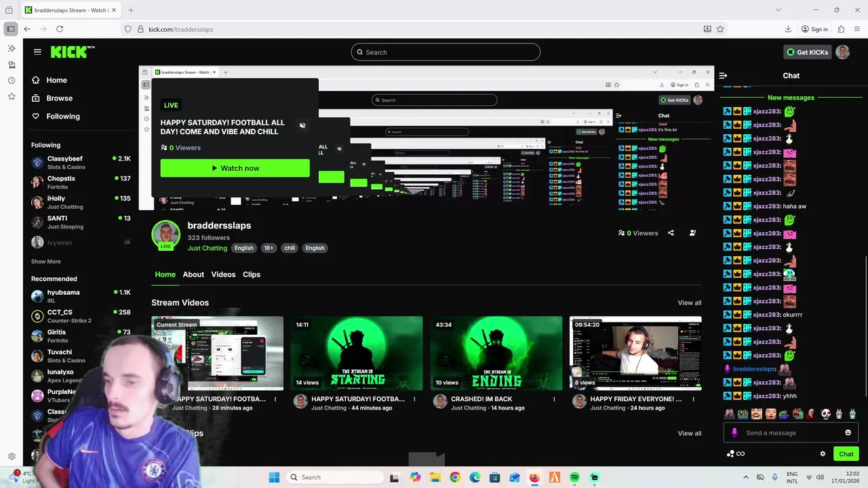Open recommended channel hyubsama
This screenshot has height=488, width=868.
[x=81, y=296]
